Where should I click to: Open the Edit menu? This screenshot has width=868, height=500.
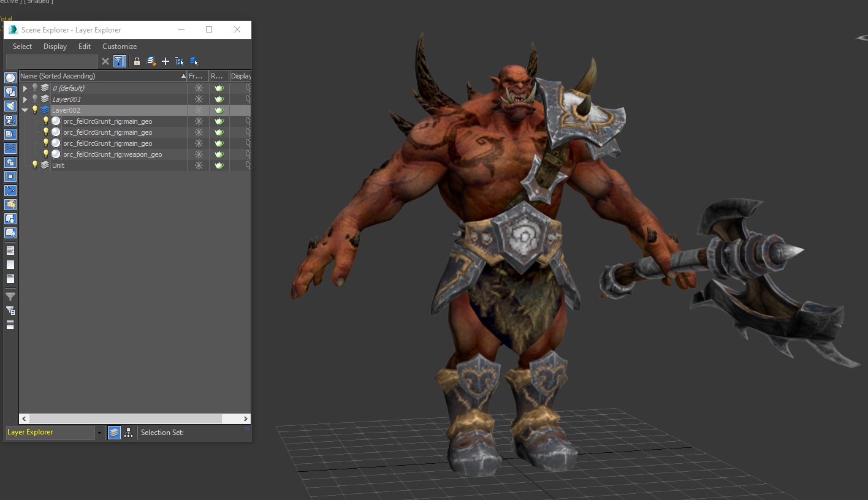tap(85, 47)
